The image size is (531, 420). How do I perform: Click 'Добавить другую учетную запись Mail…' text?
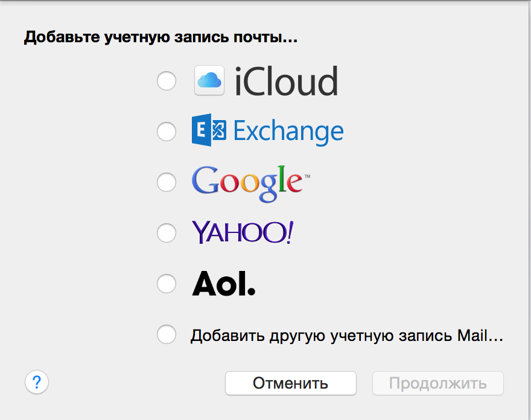(347, 336)
